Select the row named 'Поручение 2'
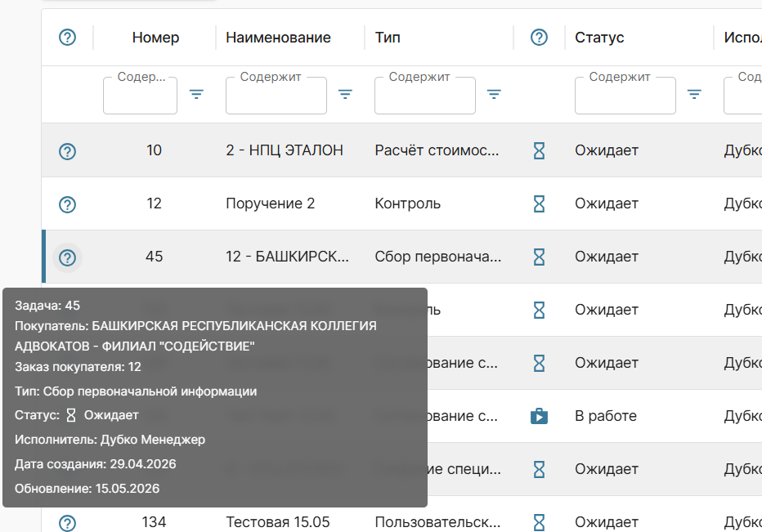The height and width of the screenshot is (532, 762). [401, 203]
